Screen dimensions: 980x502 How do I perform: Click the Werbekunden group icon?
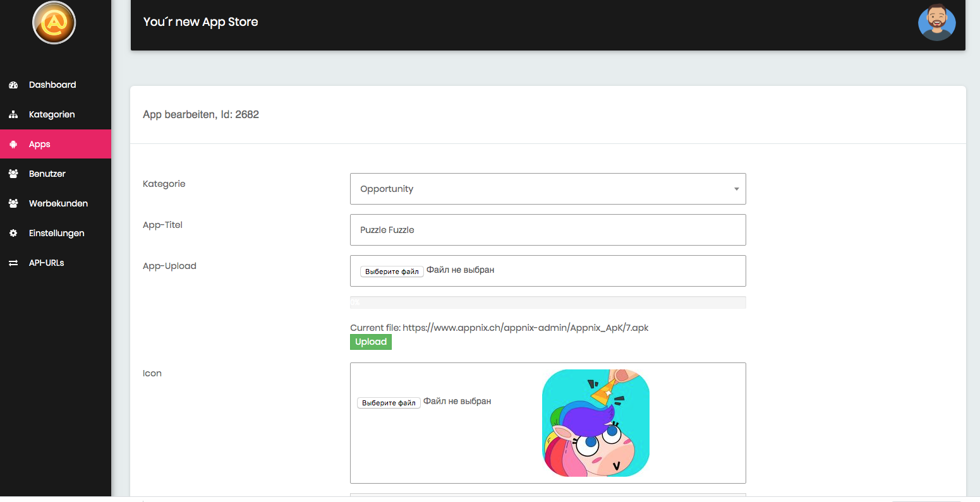coord(13,203)
